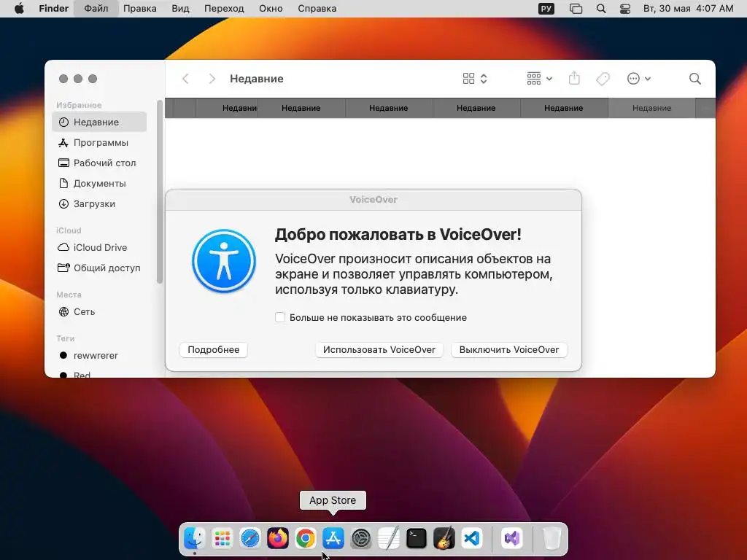Open Control Center in the menu bar
Viewport: 747px width, 560px height.
pos(625,9)
